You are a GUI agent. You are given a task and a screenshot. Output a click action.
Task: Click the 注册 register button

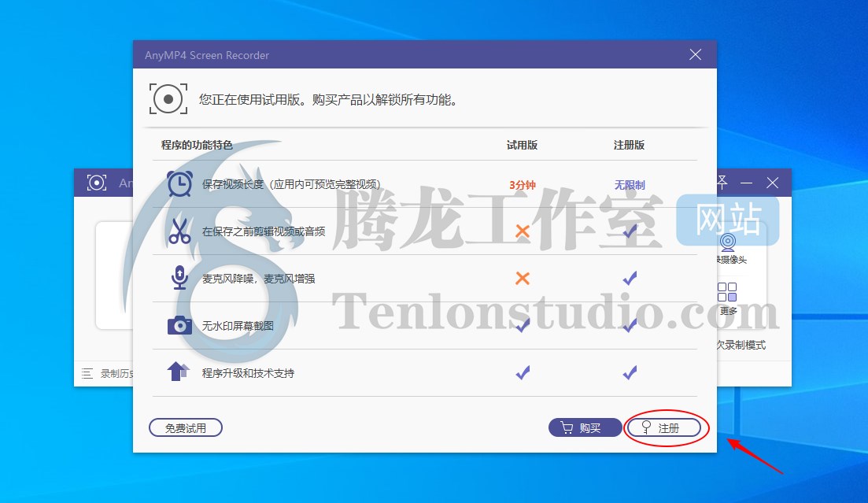[663, 427]
